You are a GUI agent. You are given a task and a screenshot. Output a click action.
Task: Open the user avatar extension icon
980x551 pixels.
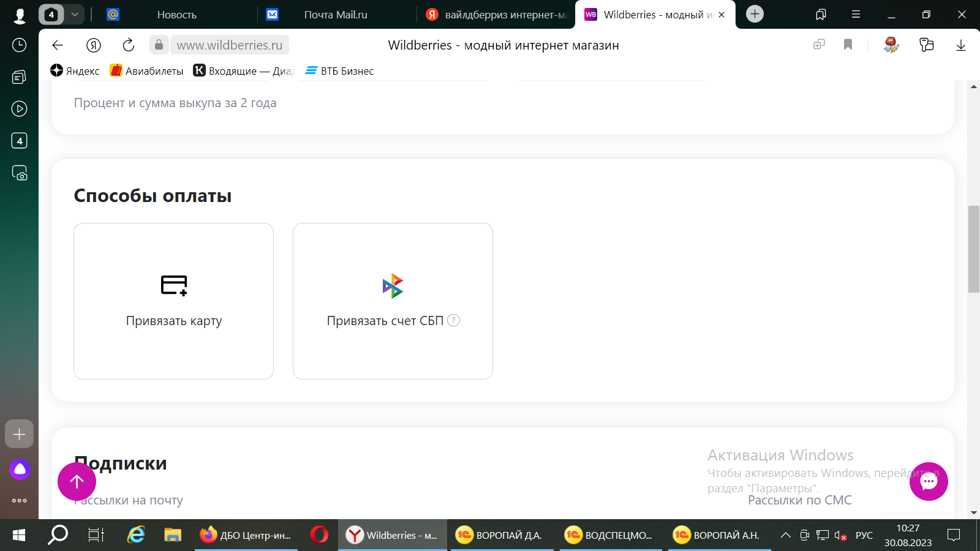tap(891, 45)
